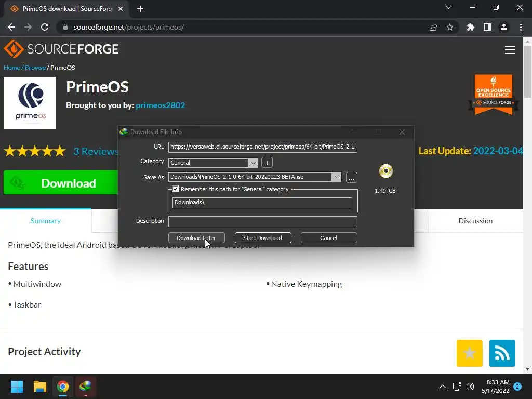Click the Download Later button
The height and width of the screenshot is (399, 532).
coord(196,238)
